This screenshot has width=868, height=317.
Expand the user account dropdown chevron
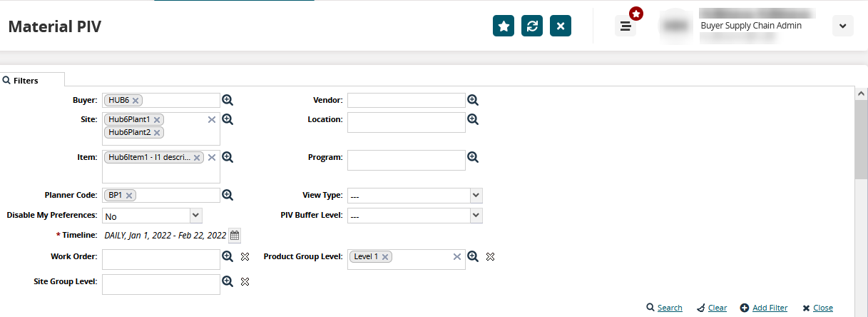pyautogui.click(x=842, y=26)
